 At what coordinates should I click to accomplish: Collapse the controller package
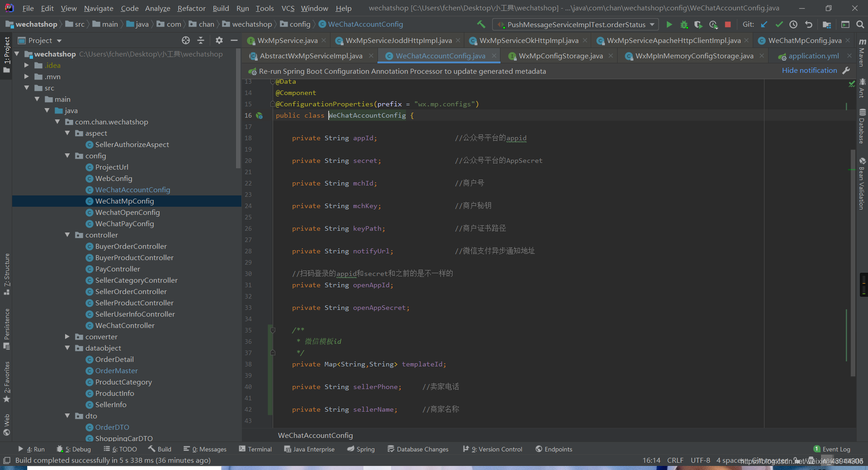67,235
